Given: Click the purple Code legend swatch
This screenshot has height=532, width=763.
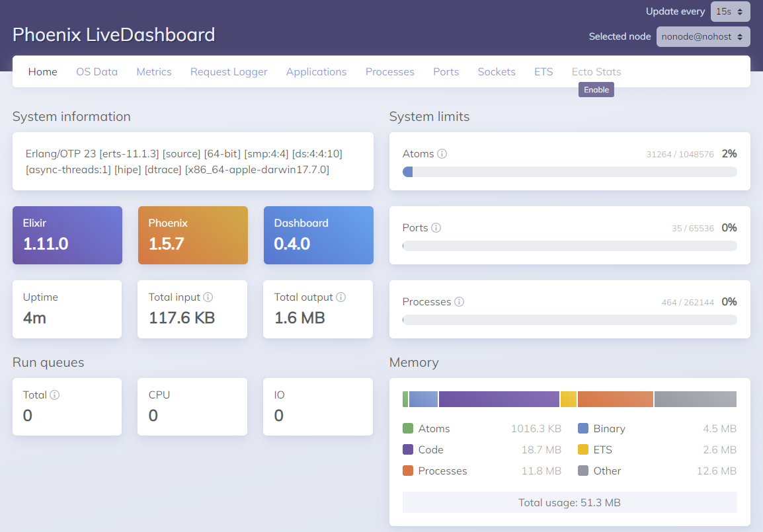Looking at the screenshot, I should pyautogui.click(x=408, y=449).
